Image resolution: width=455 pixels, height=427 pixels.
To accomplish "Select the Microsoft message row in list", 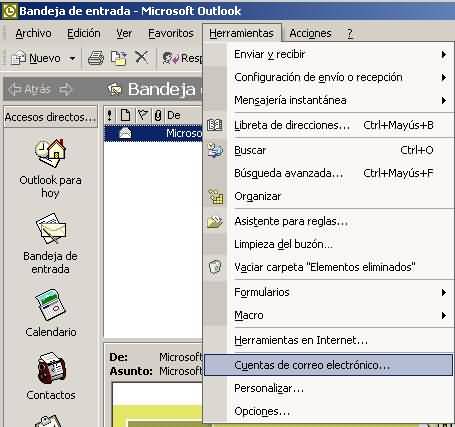I will [153, 133].
